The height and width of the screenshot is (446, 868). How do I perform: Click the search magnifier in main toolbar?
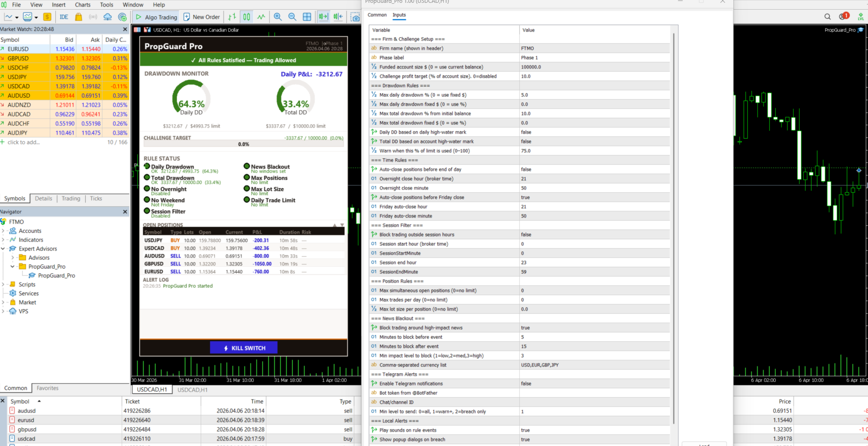[827, 17]
